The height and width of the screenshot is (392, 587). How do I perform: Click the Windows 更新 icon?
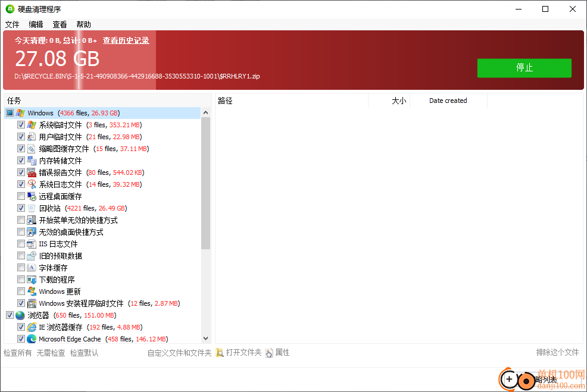(x=32, y=291)
